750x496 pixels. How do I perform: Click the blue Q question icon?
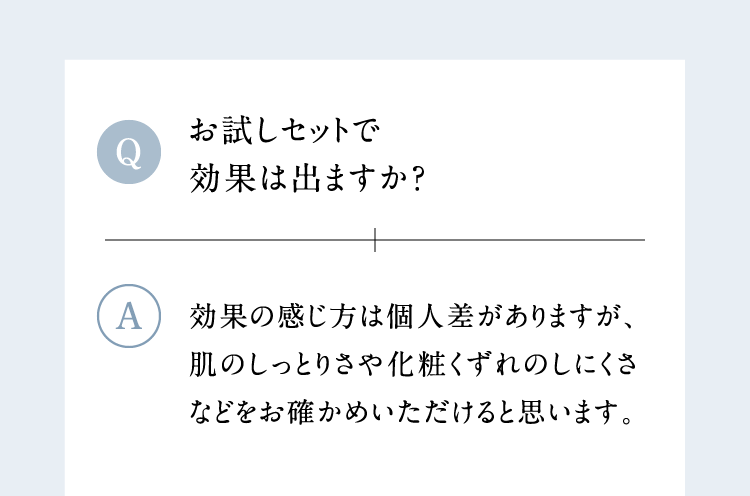(129, 152)
